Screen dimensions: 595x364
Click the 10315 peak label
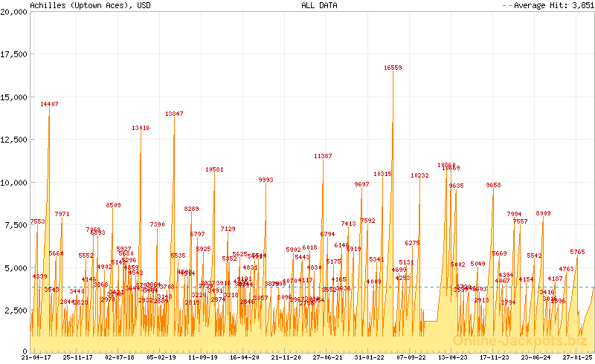pos(382,174)
